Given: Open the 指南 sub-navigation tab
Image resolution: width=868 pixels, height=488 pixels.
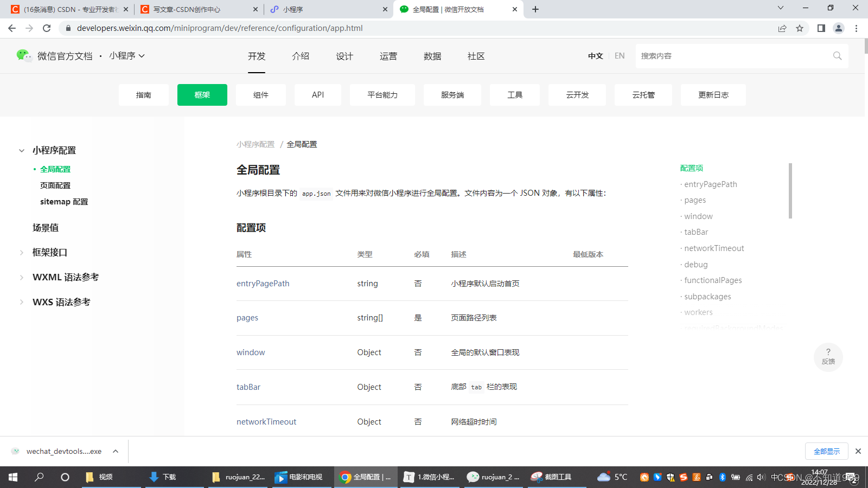Looking at the screenshot, I should pyautogui.click(x=144, y=95).
